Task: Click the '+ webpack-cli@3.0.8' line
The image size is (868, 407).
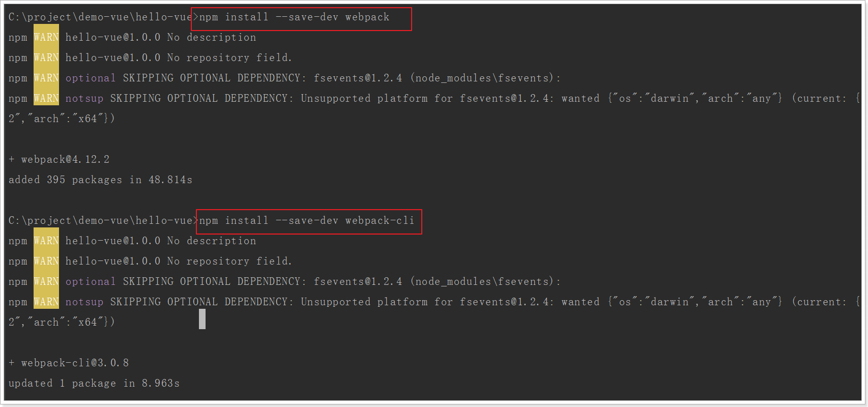Action: tap(69, 363)
